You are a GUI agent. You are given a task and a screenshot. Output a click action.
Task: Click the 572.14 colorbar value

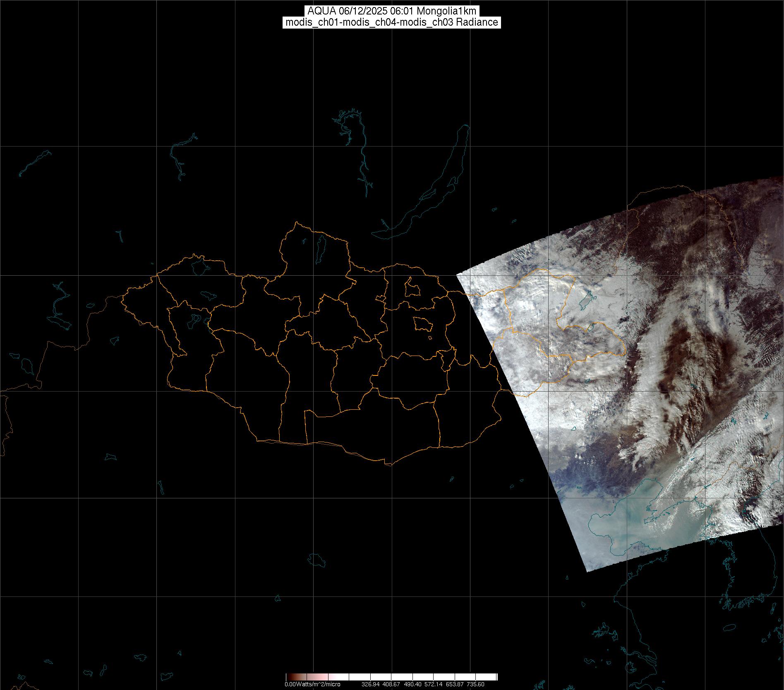[x=433, y=684]
